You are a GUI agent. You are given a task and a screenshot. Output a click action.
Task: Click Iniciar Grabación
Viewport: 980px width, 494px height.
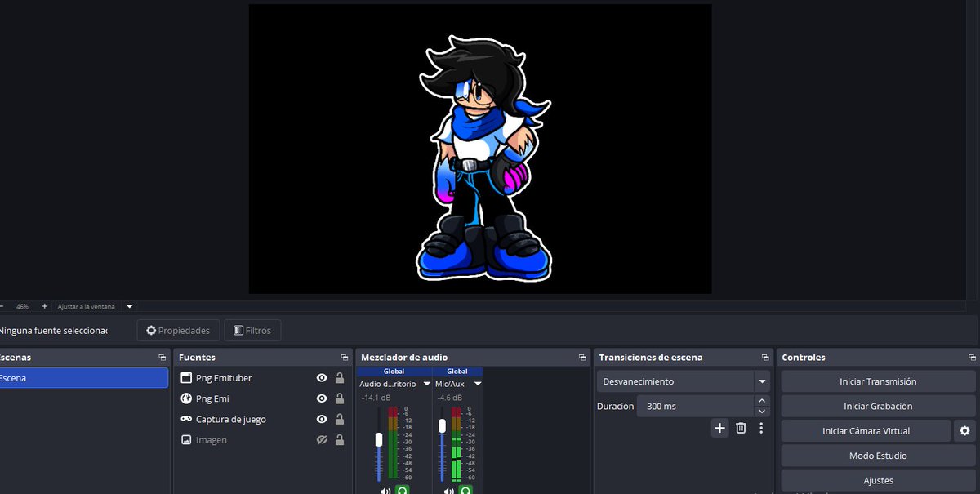[878, 406]
